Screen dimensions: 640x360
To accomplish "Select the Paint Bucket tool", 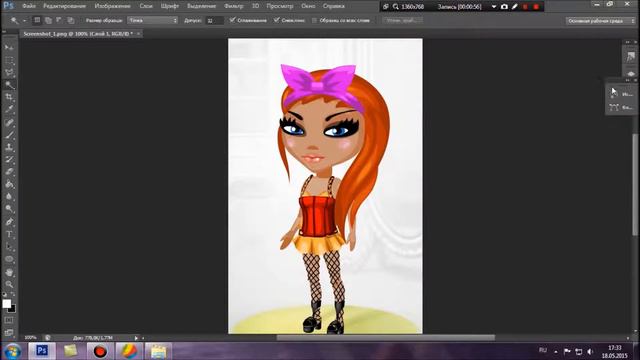I will (x=9, y=184).
